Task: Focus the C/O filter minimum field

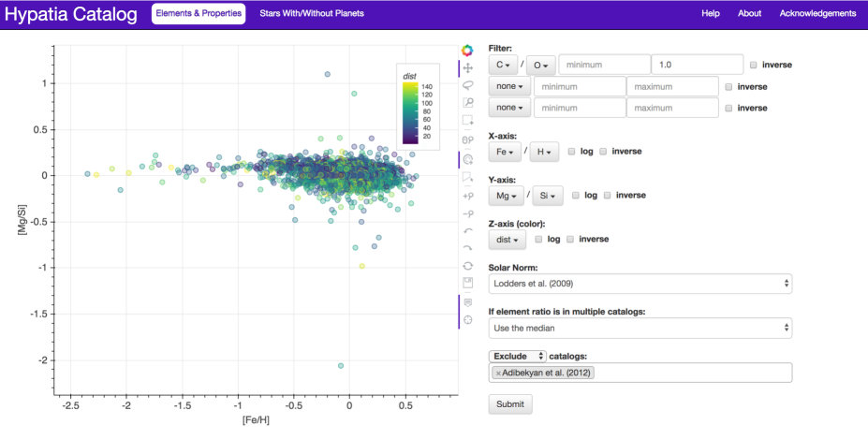Action: click(603, 65)
